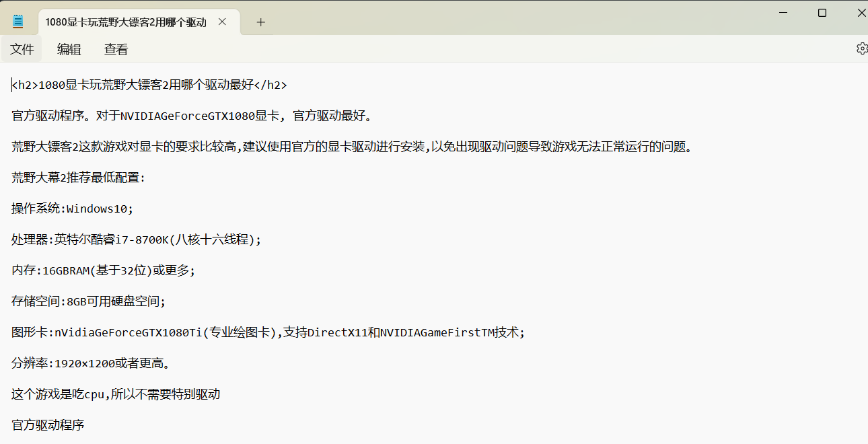Click the line 操作系统:Windows10;

[73, 209]
